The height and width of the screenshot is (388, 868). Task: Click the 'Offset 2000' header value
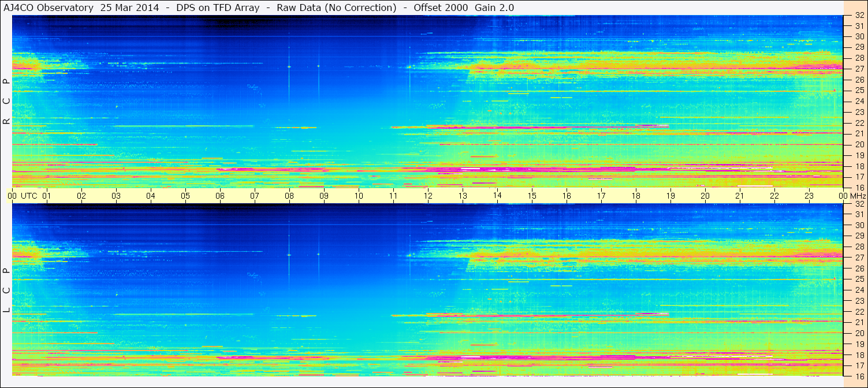[x=439, y=8]
